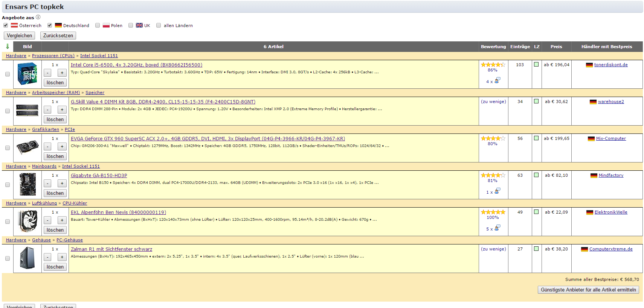The image size is (644, 308).
Task: Select the G.Skill RAM row checkbox
Action: [x=8, y=111]
